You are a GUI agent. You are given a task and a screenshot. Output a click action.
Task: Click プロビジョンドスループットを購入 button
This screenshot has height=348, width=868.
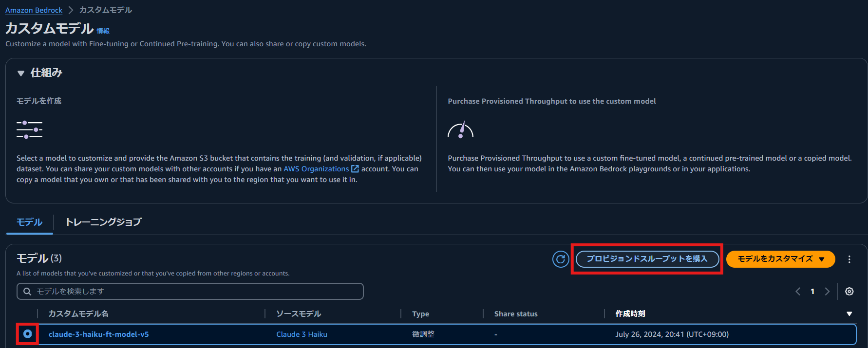[647, 259]
